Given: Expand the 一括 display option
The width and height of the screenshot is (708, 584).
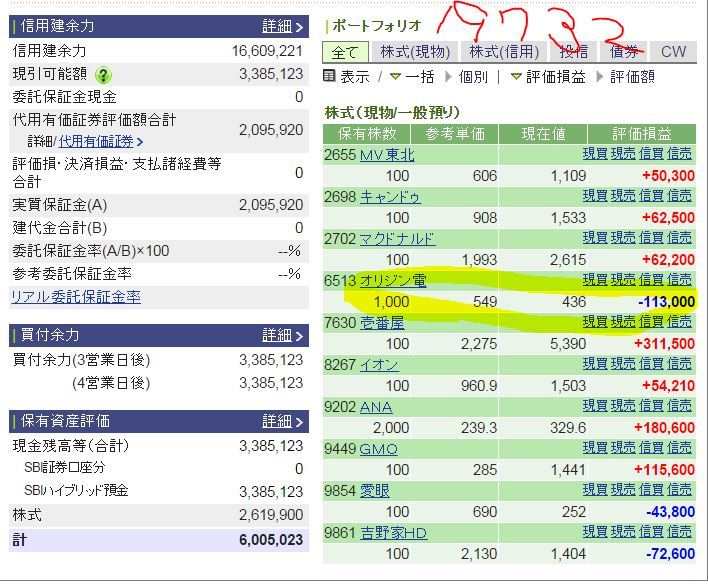Looking at the screenshot, I should [412, 77].
